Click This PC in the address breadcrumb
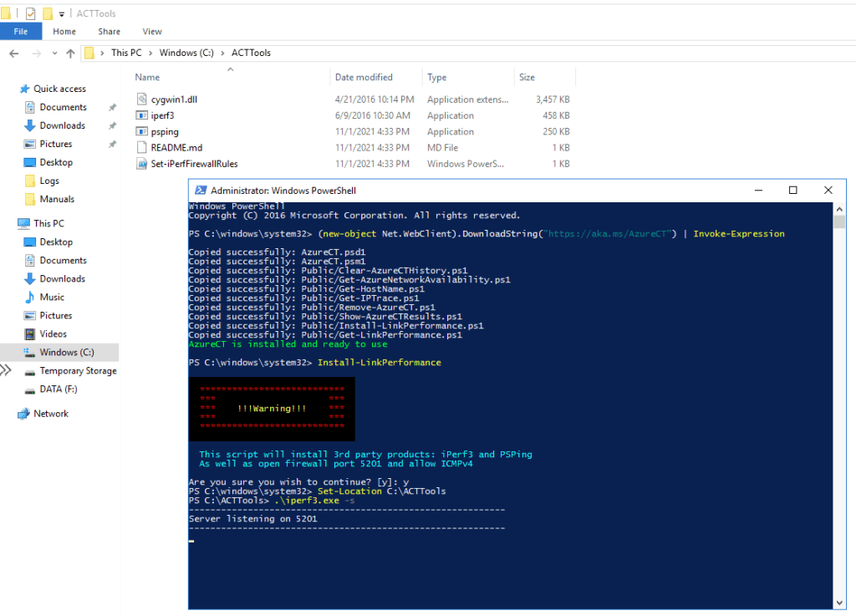 (x=126, y=53)
